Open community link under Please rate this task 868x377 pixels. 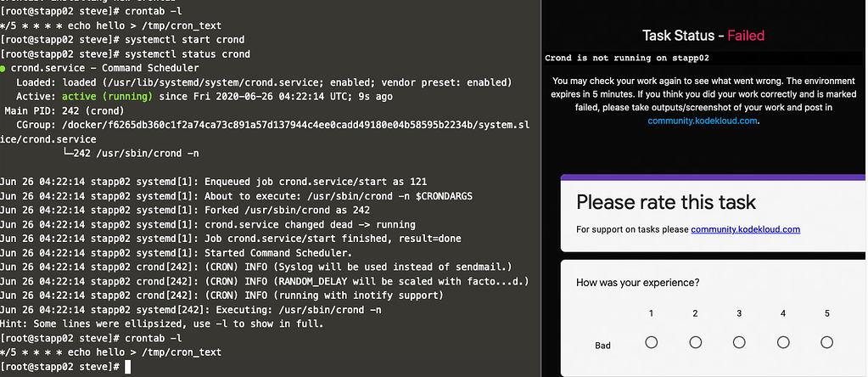tap(745, 229)
